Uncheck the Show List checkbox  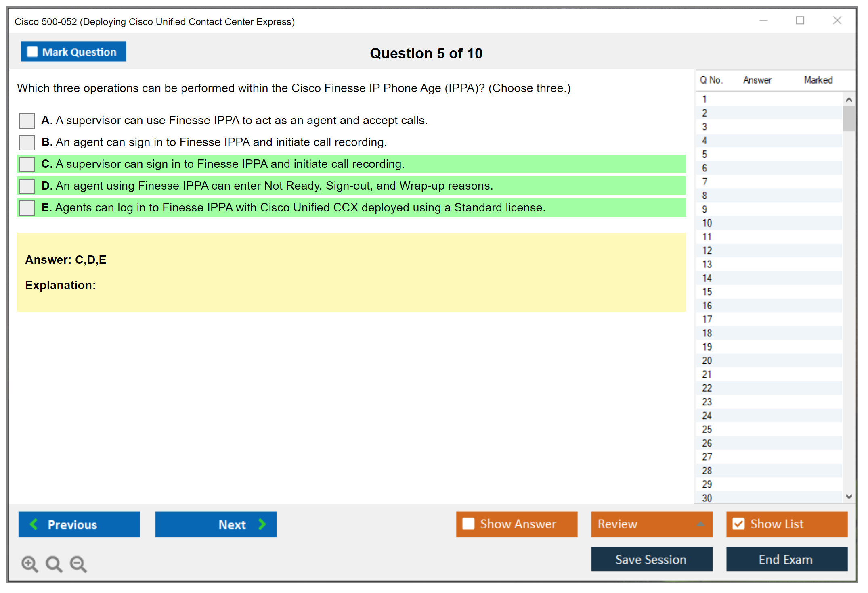click(738, 524)
